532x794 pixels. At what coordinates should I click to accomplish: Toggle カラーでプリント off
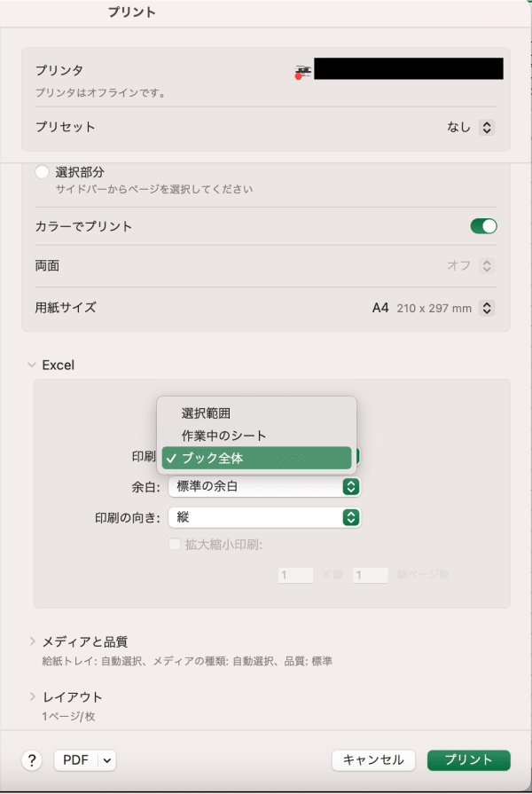pos(483,226)
